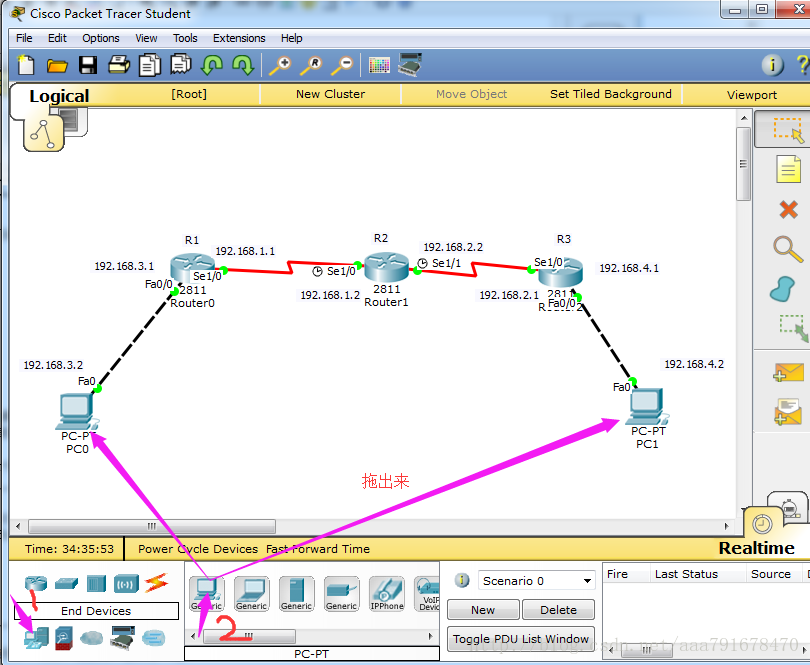The width and height of the screenshot is (810, 665).
Task: Choose the Inspect magnifier tool
Action: tap(788, 249)
